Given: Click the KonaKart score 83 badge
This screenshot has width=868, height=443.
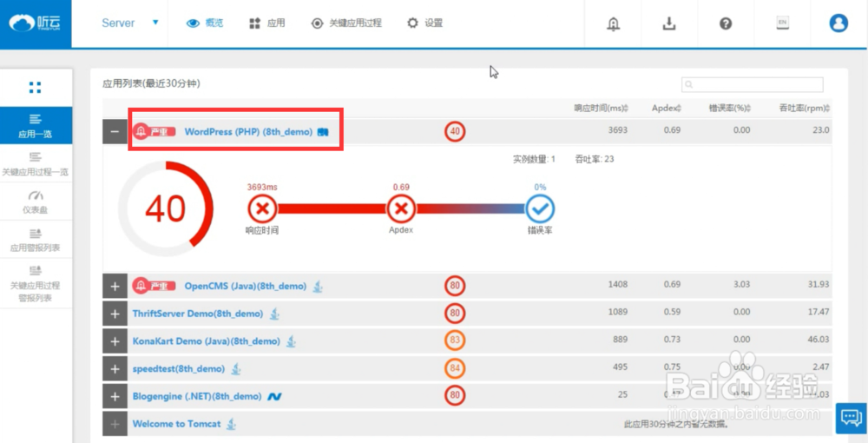Looking at the screenshot, I should tap(455, 341).
